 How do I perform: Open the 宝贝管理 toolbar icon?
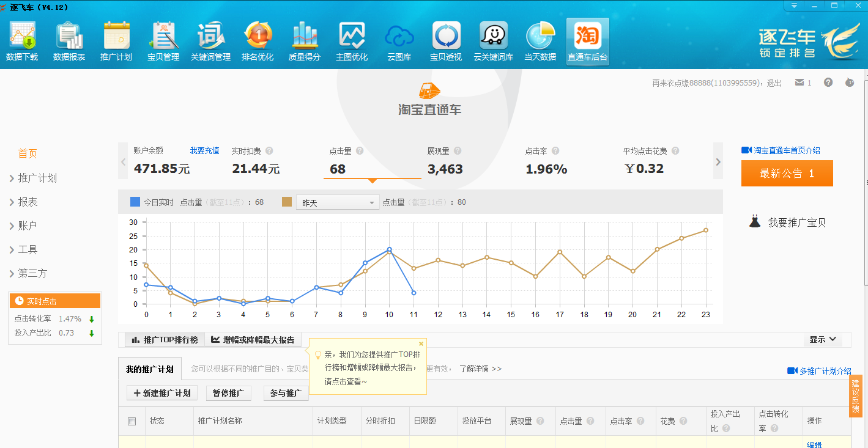coord(163,42)
